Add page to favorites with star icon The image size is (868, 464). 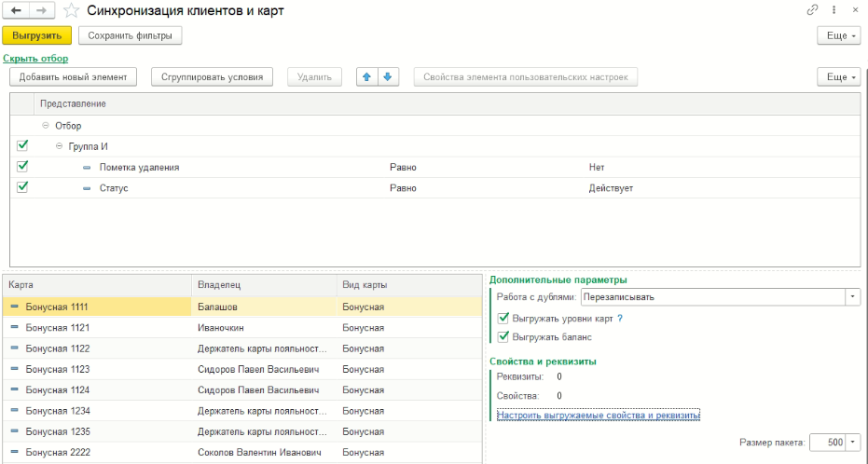(x=71, y=11)
